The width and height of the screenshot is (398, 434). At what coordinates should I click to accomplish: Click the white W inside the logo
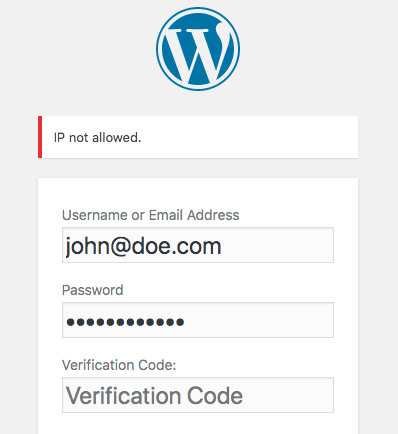tap(198, 55)
